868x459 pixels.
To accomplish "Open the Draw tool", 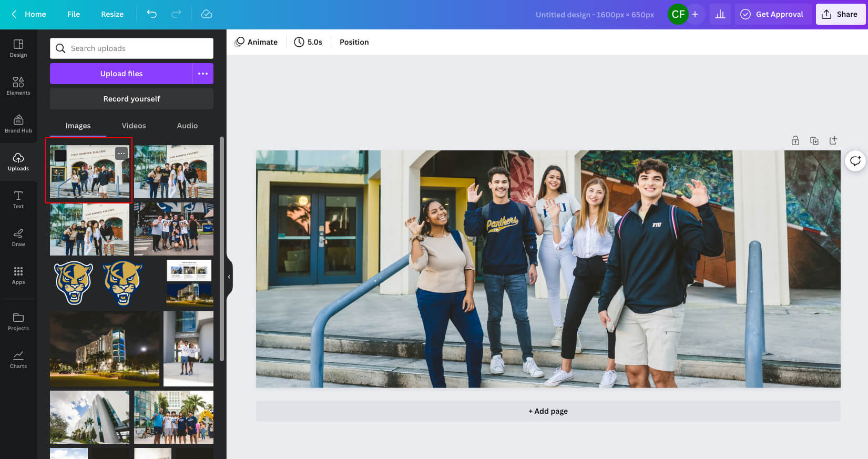I will pos(18,237).
